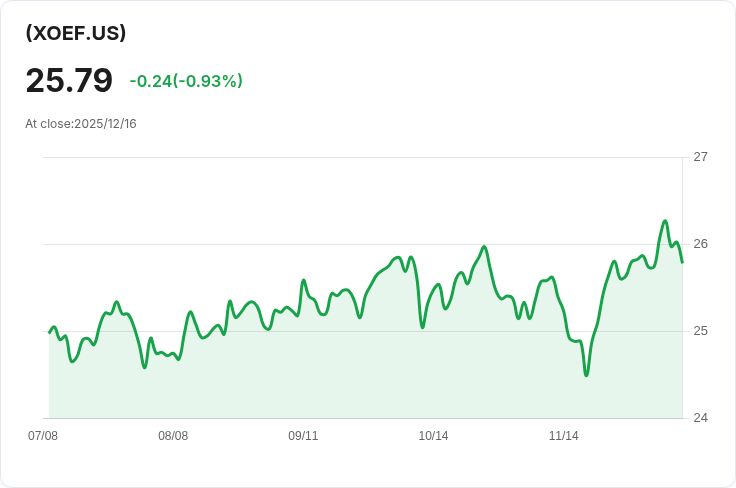The height and width of the screenshot is (488, 736).
Task: Click the highest peak of the price line
Action: click(665, 221)
